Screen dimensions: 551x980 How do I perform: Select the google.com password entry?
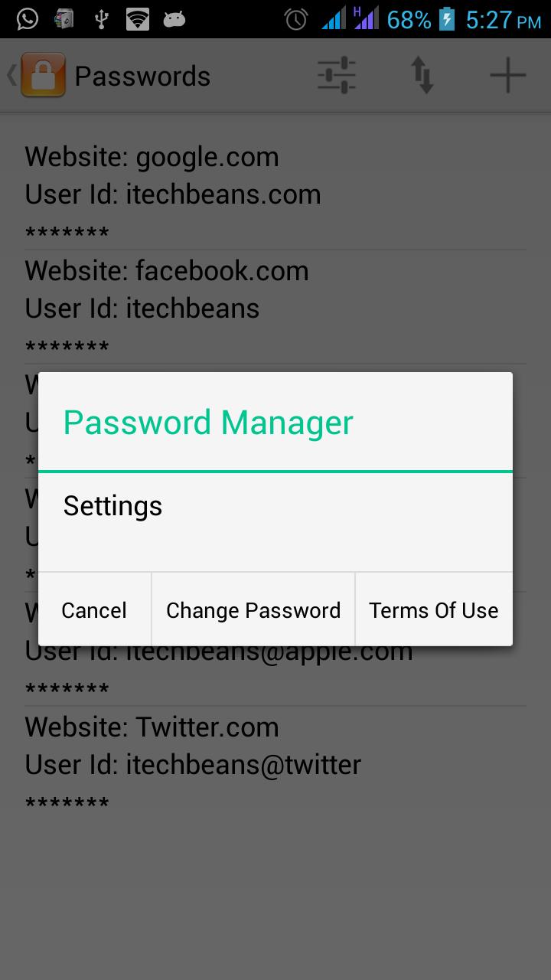pos(275,193)
